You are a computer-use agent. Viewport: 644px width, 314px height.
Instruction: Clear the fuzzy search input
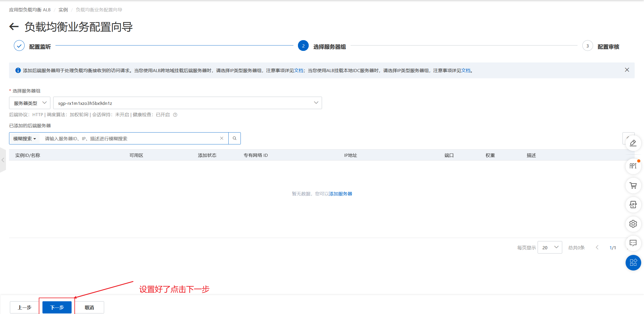click(x=222, y=138)
